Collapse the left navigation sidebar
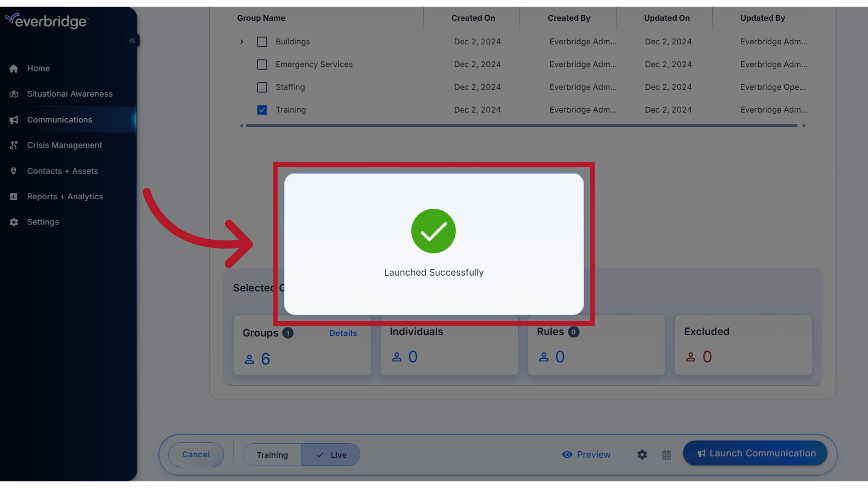 132,40
